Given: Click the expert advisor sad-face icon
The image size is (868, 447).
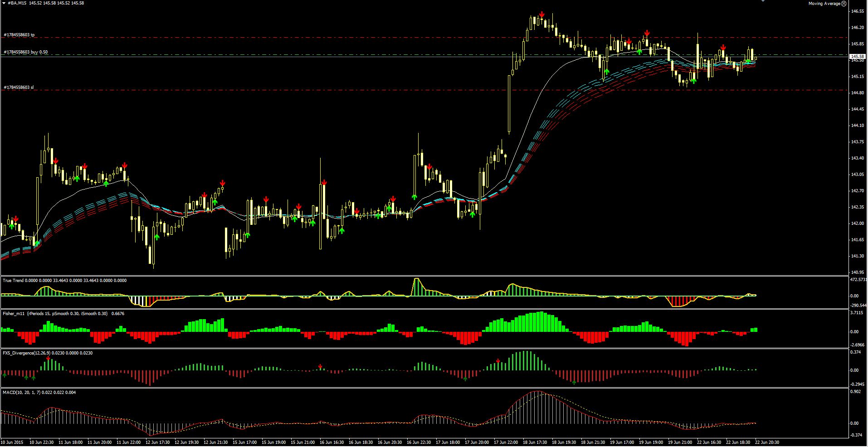Looking at the screenshot, I should coord(844,3).
